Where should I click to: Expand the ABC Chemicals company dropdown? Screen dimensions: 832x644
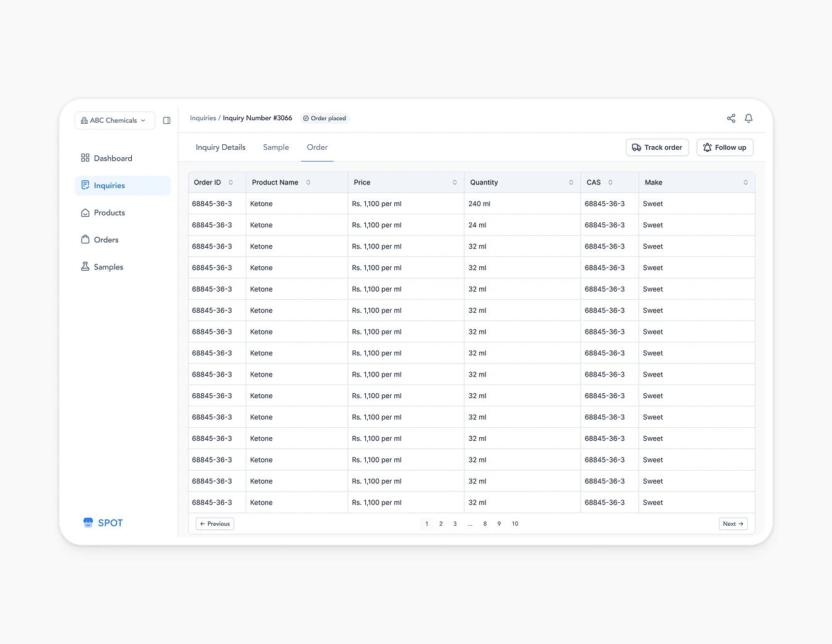115,121
